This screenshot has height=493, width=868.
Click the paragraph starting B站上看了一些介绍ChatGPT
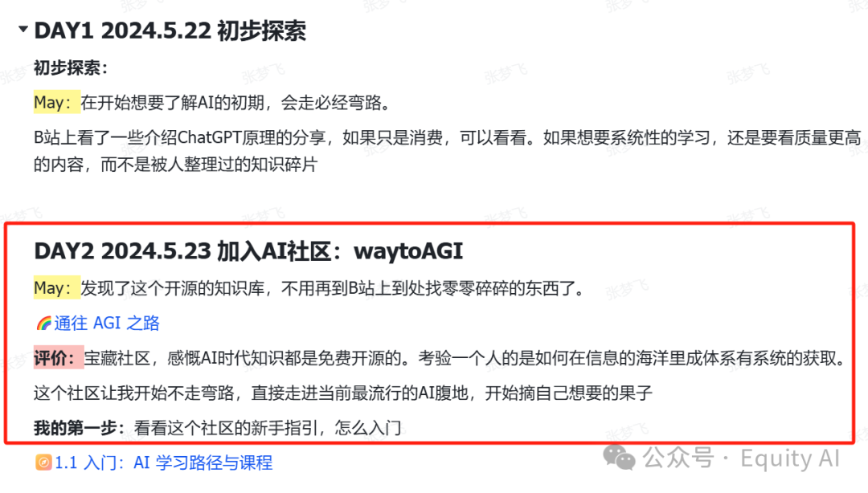tap(448, 151)
